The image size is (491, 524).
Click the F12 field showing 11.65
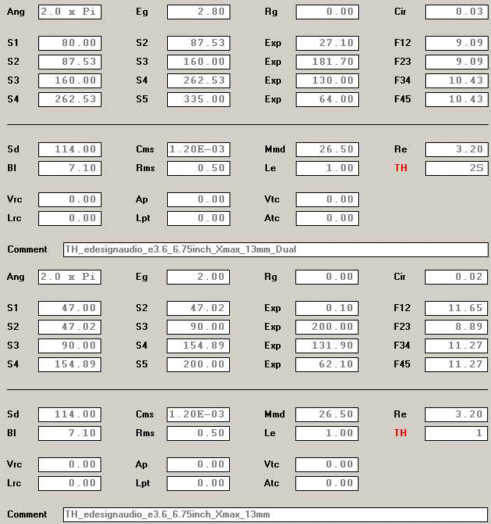(456, 308)
